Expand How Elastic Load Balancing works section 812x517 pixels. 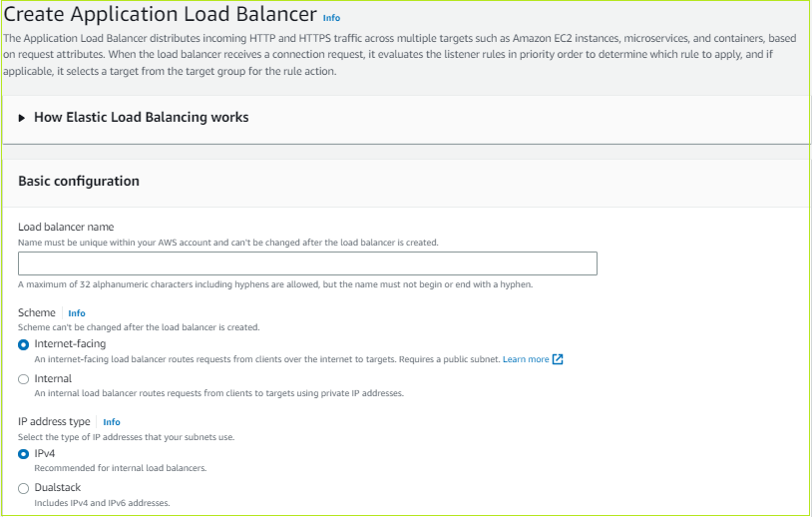tap(134, 118)
